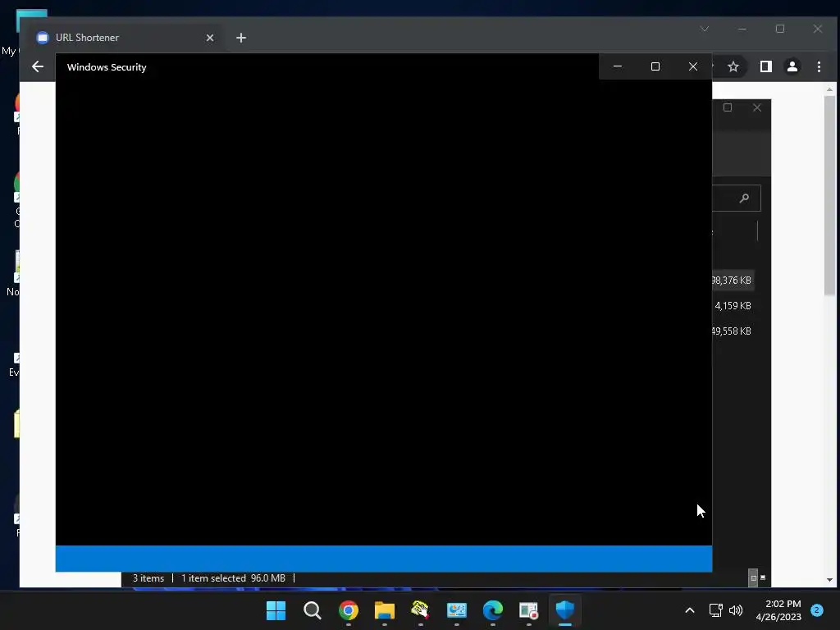The width and height of the screenshot is (840, 630).
Task: Minimize the Windows Security window
Action: pos(617,66)
